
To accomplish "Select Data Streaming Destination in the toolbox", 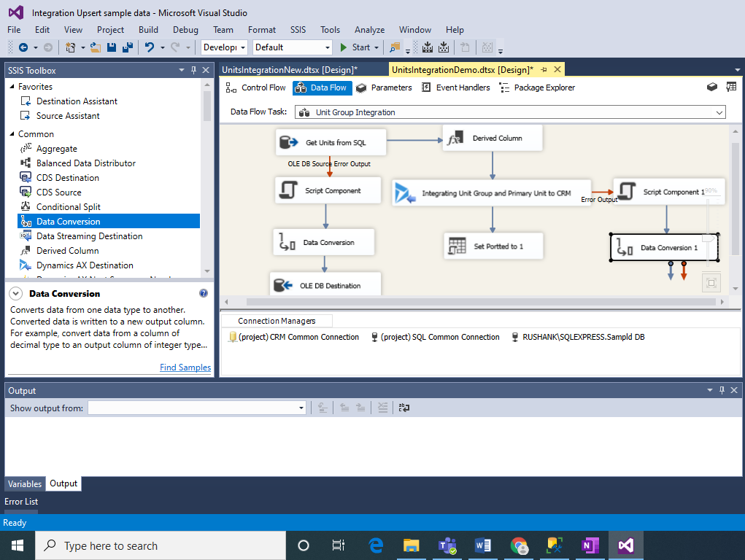I will (89, 236).
